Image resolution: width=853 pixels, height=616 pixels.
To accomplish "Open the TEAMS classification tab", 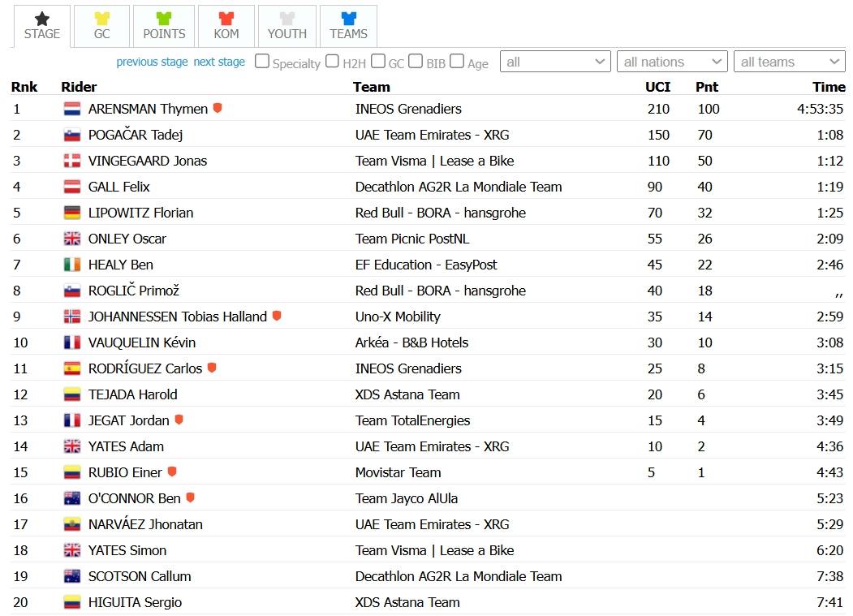I will 349,26.
